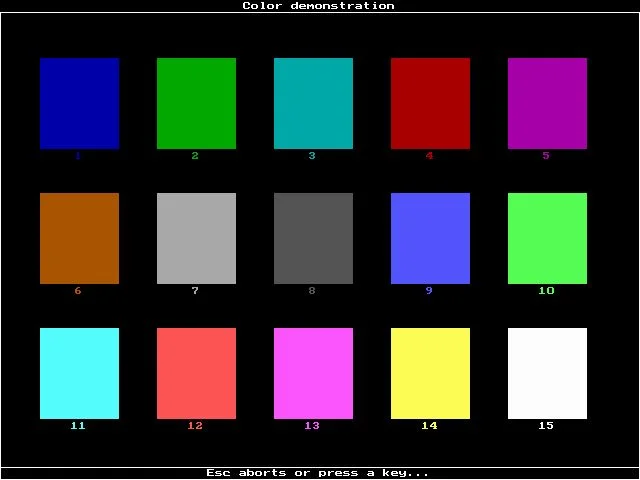Click the number label '3' under teal
The width and height of the screenshot is (640, 480).
pos(312,156)
